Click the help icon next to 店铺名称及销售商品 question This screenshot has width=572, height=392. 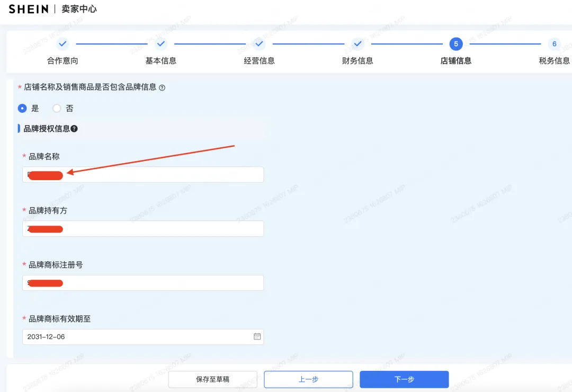tap(163, 87)
